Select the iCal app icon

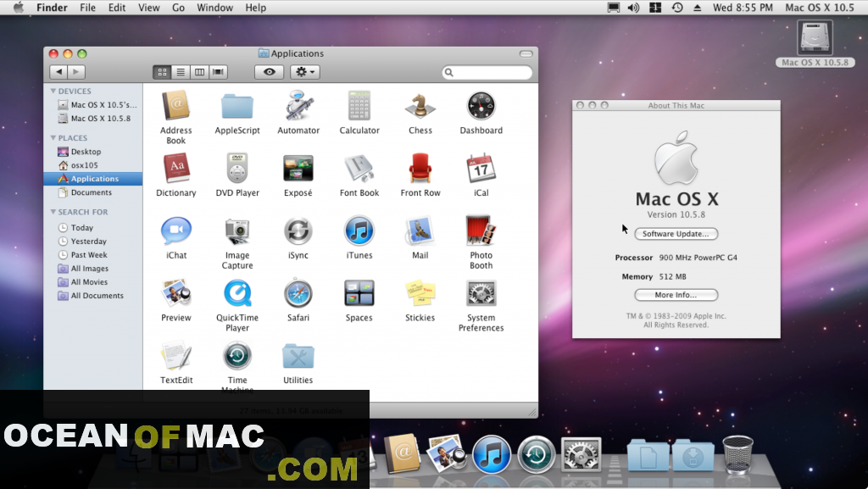pyautogui.click(x=481, y=168)
